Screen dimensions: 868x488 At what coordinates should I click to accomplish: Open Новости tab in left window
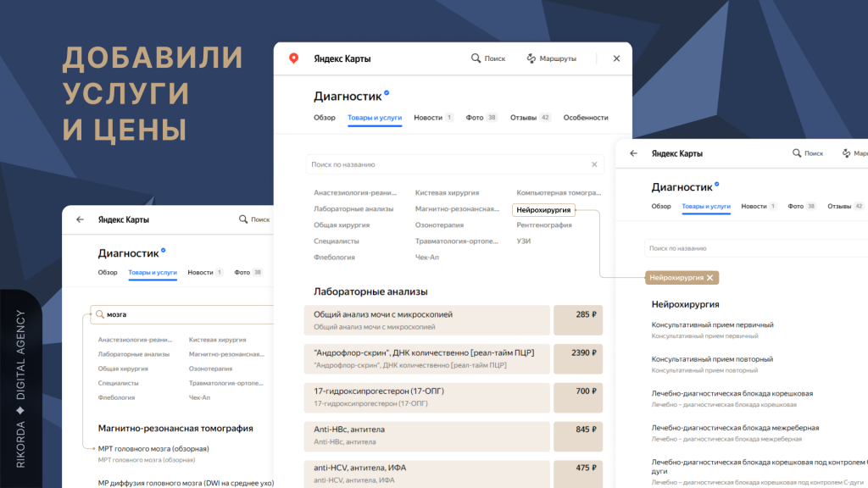coord(205,272)
